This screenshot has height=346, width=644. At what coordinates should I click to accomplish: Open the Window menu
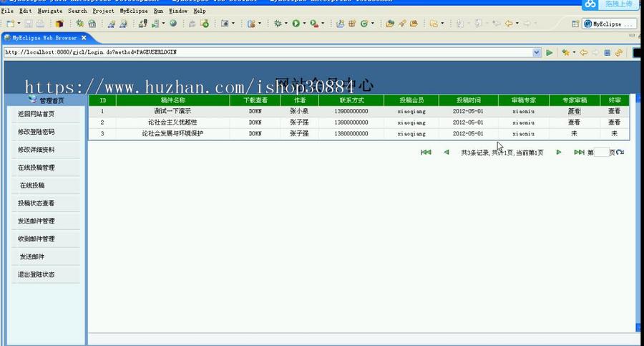click(178, 11)
